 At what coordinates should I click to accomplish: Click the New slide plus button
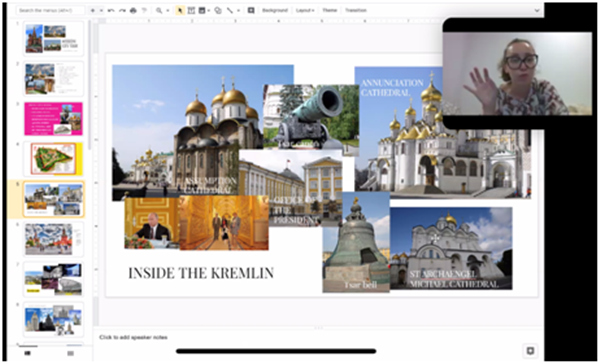coord(93,11)
